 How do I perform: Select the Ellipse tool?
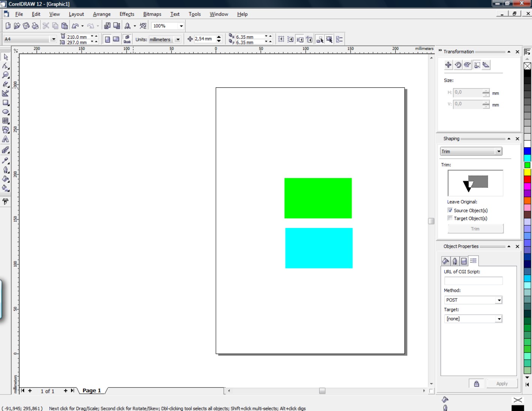[x=6, y=112]
